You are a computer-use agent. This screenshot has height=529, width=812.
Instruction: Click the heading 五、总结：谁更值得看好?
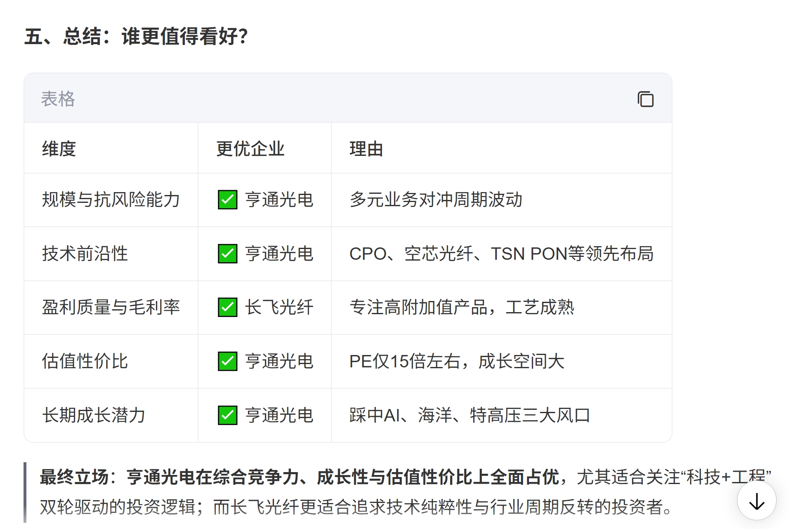(x=136, y=36)
